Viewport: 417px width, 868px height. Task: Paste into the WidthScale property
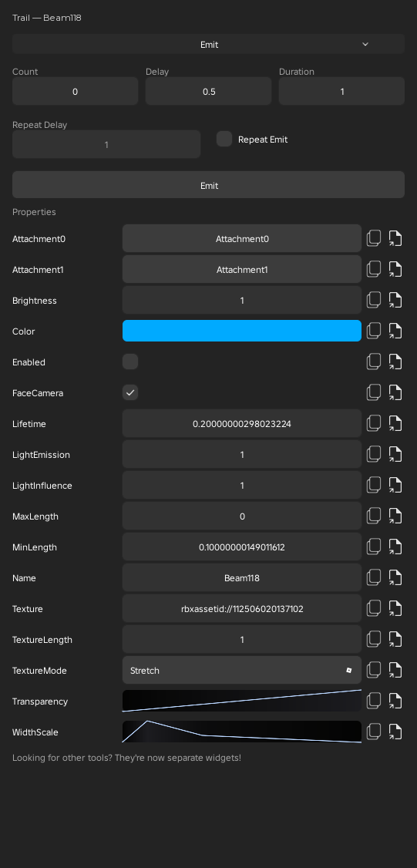tap(395, 732)
